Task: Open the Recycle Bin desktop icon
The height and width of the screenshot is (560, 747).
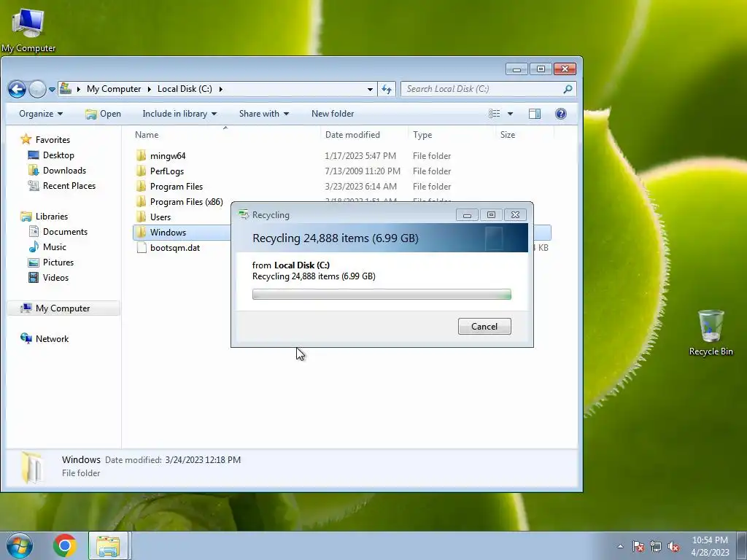Action: tap(711, 332)
